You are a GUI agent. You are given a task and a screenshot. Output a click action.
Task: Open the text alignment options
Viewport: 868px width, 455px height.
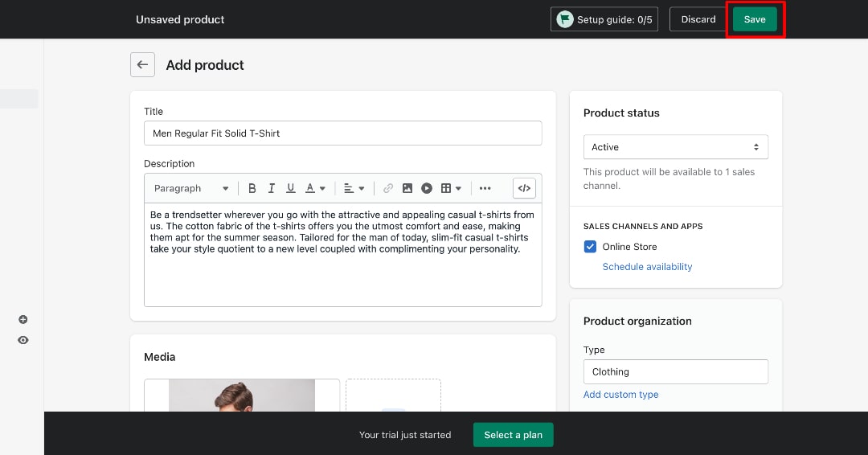click(x=354, y=188)
